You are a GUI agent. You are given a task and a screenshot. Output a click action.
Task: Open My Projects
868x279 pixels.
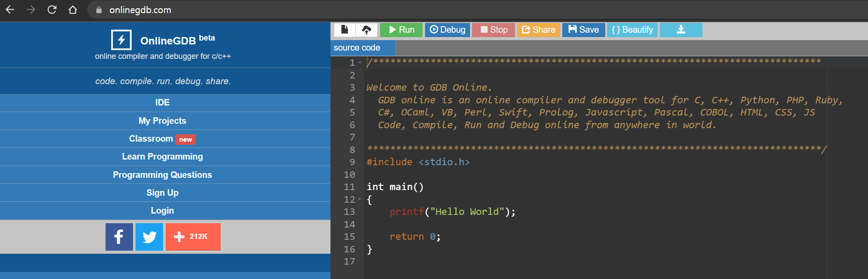162,121
